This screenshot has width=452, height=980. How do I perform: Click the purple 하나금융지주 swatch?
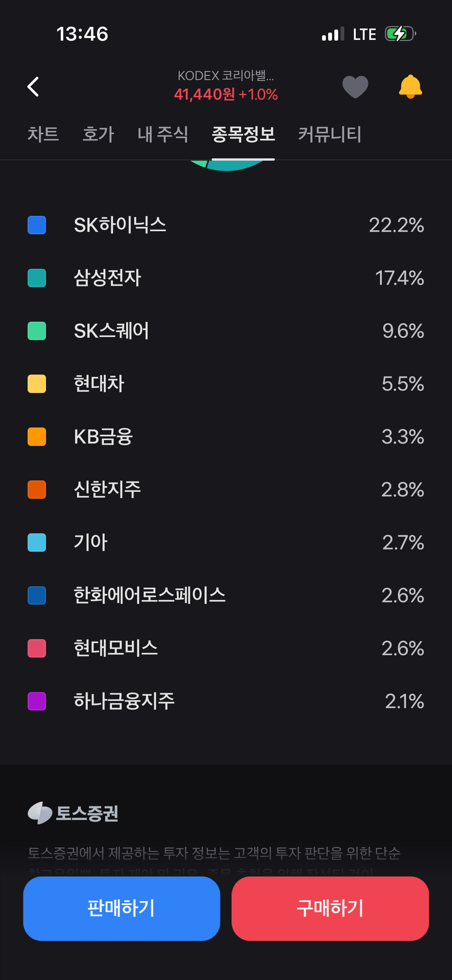coord(37,701)
